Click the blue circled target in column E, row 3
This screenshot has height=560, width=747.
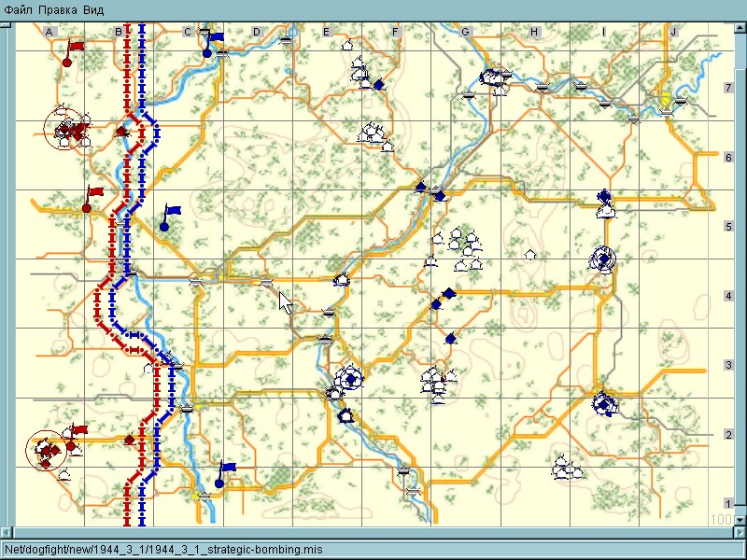coord(350,378)
